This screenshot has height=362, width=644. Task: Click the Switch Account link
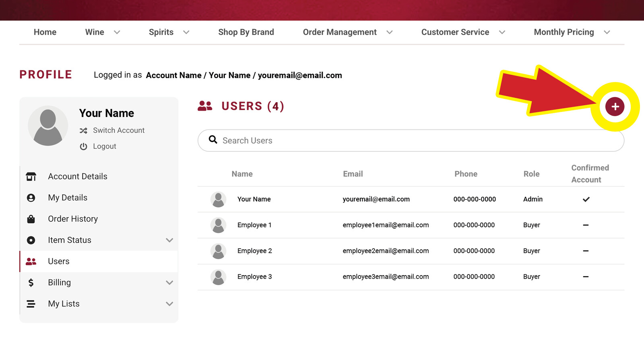tap(119, 130)
